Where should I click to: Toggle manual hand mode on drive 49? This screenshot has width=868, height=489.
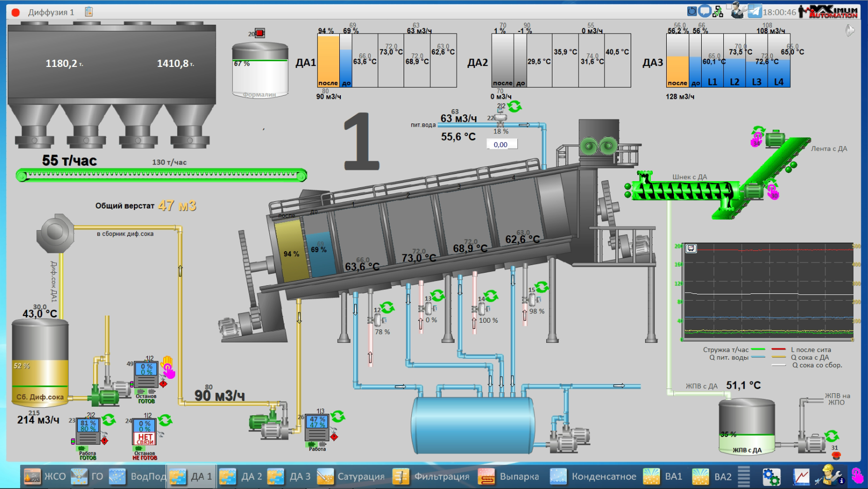pyautogui.click(x=168, y=366)
